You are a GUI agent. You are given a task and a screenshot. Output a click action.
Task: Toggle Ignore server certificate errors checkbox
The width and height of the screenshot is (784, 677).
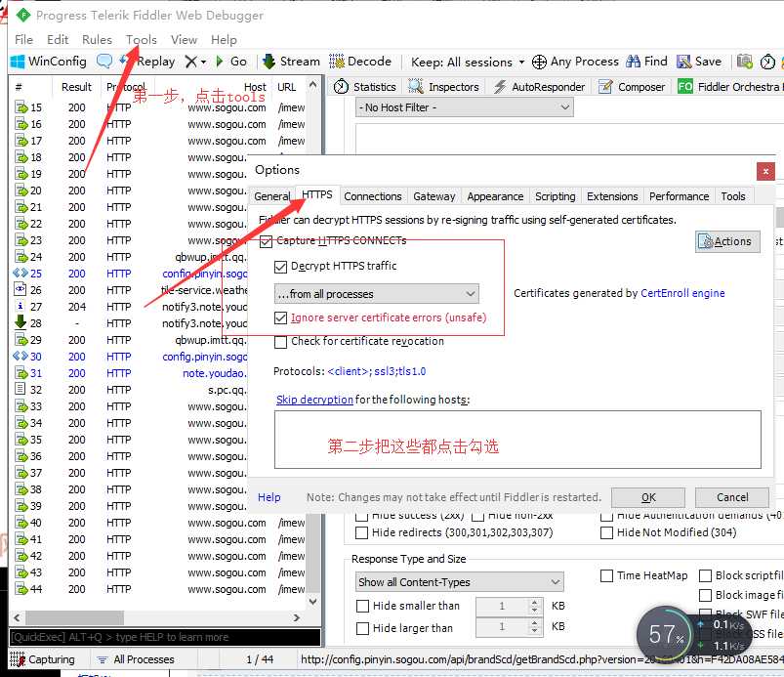[280, 317]
